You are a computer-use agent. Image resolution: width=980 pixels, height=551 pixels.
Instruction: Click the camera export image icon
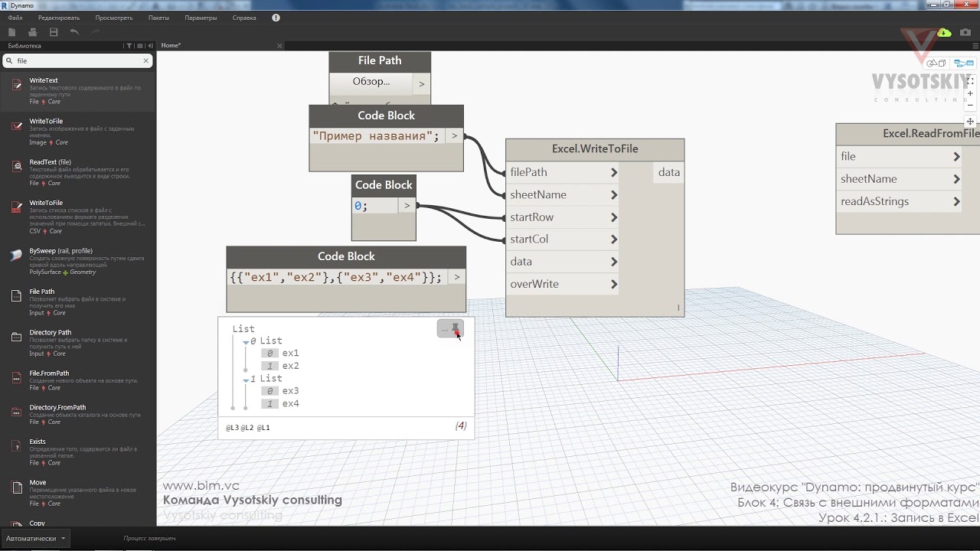click(965, 32)
